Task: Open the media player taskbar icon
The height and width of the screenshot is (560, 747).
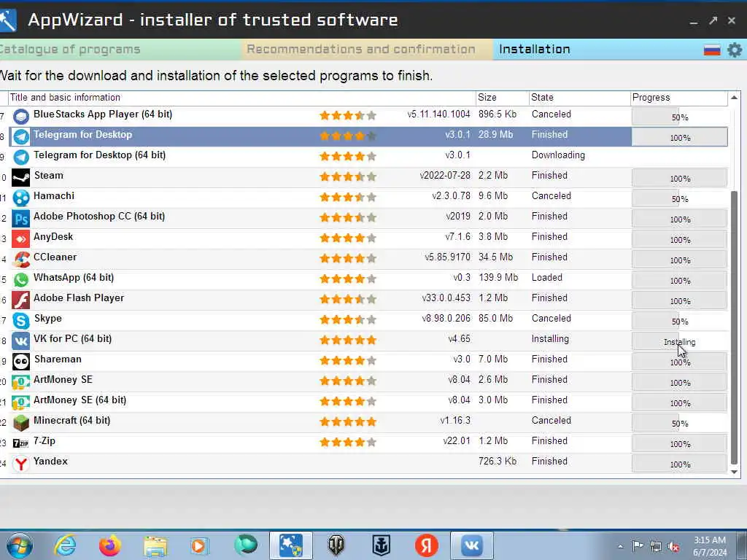Action: 199,545
